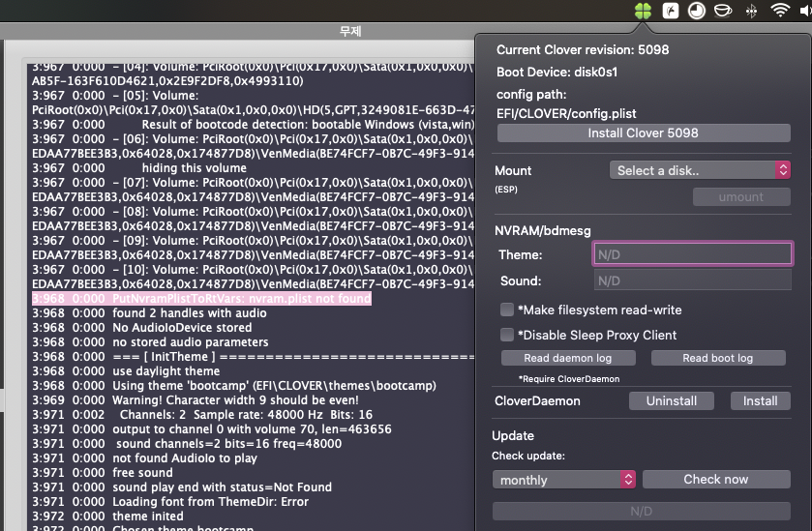The image size is (812, 531).
Task: Click the '[ InitTheme ]' log line
Action: [x=253, y=357]
